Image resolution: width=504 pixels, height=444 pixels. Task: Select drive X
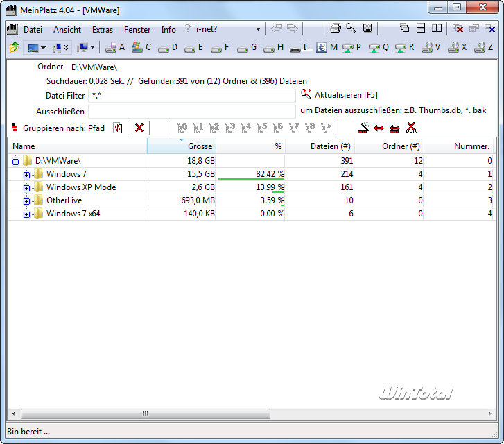click(457, 48)
